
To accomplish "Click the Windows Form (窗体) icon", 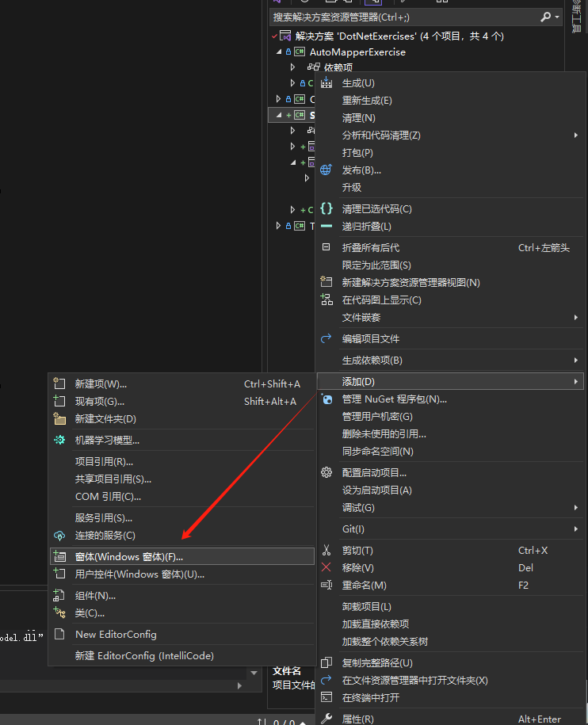I will click(59, 556).
